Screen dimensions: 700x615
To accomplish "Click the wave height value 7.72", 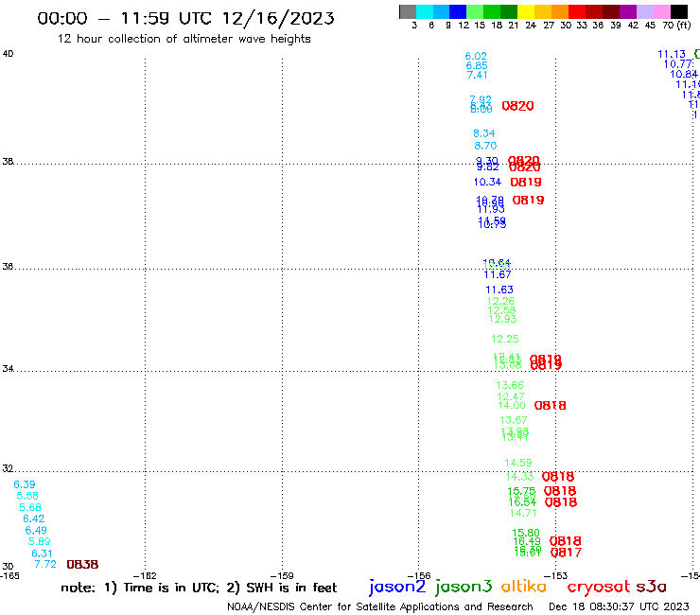I will pyautogui.click(x=45, y=564).
